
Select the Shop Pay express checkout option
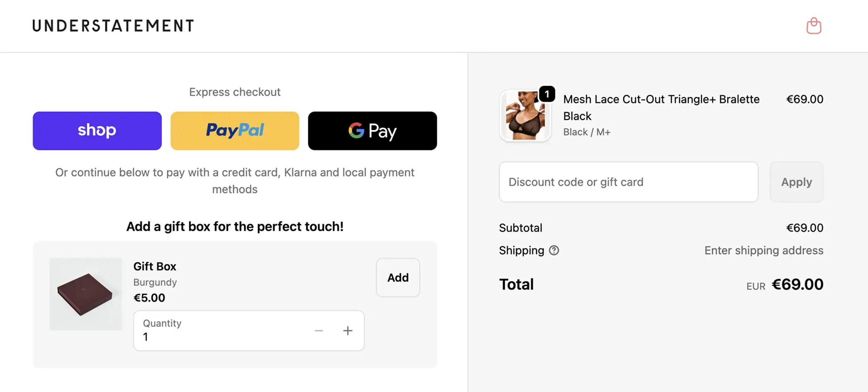97,131
